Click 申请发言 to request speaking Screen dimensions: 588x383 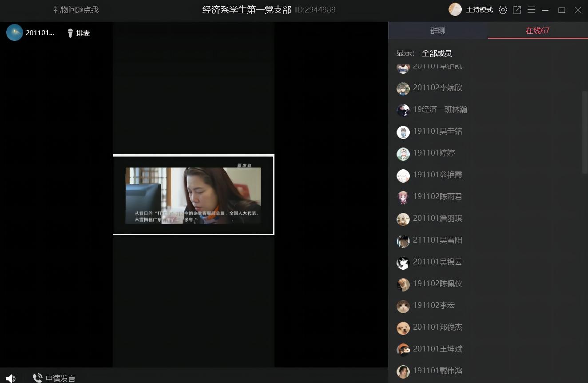pyautogui.click(x=60, y=378)
